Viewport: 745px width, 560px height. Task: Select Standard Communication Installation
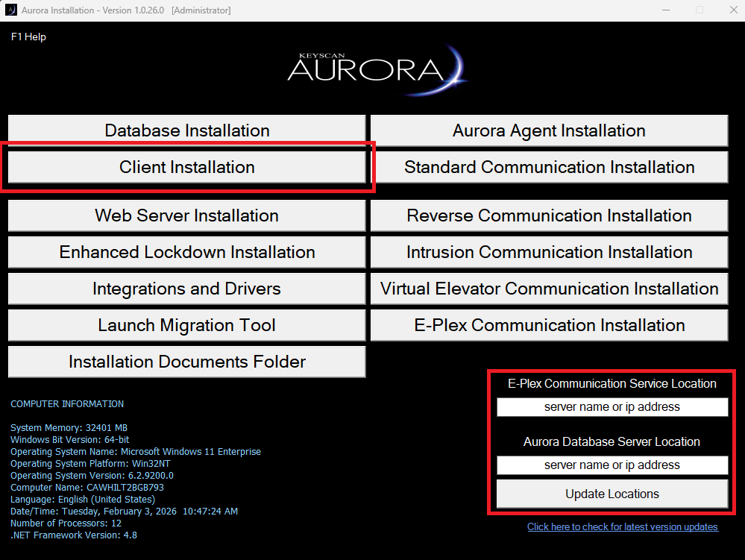[x=549, y=167]
